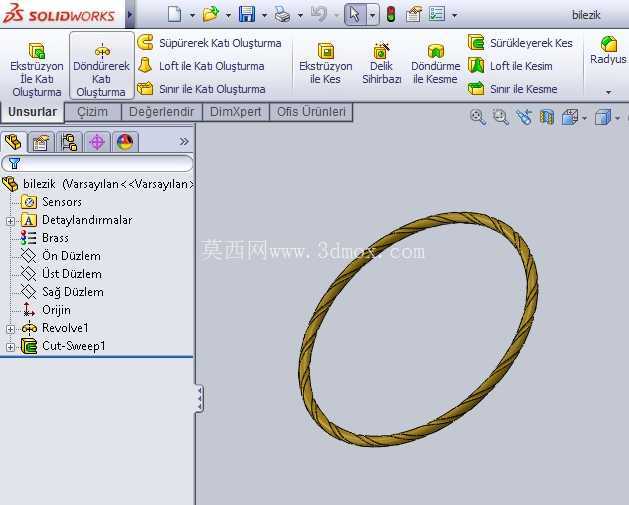
Task: Click the Open file folder icon
Action: tap(211, 14)
